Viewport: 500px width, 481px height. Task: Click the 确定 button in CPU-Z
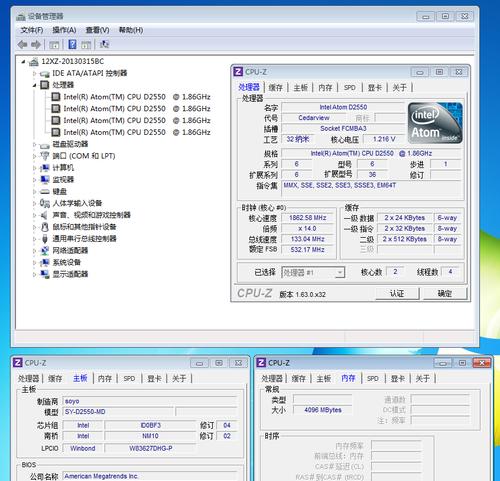coord(445,293)
